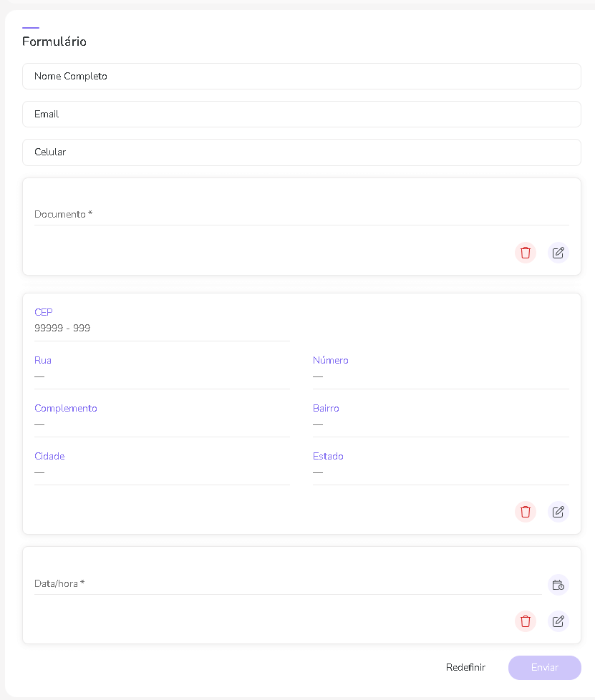
Task: Focus the Bairro input
Action: 440,424
